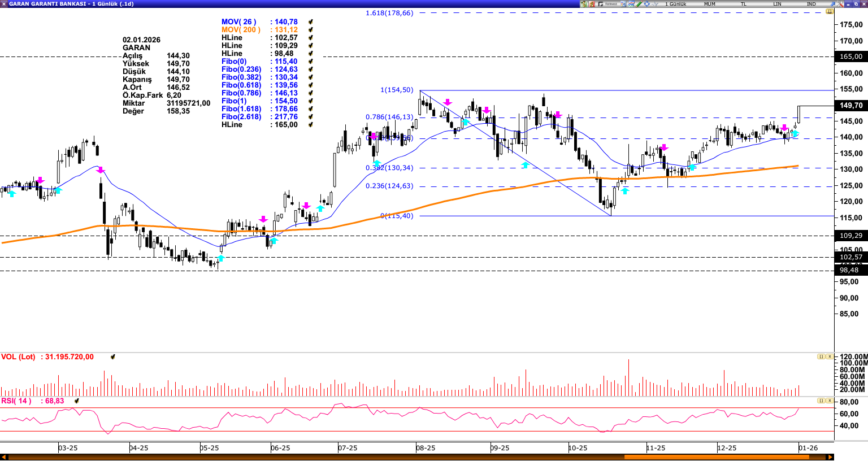Toggle the MOV( 200 ) checkmark
The width and height of the screenshot is (868, 461).
pyautogui.click(x=311, y=30)
